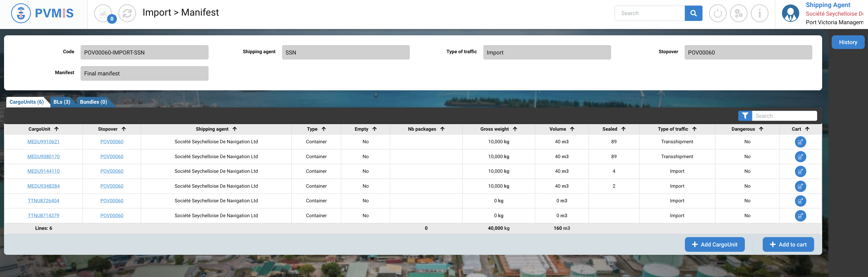The width and height of the screenshot is (868, 277).
Task: Click the document cart icon with badge
Action: (x=104, y=13)
